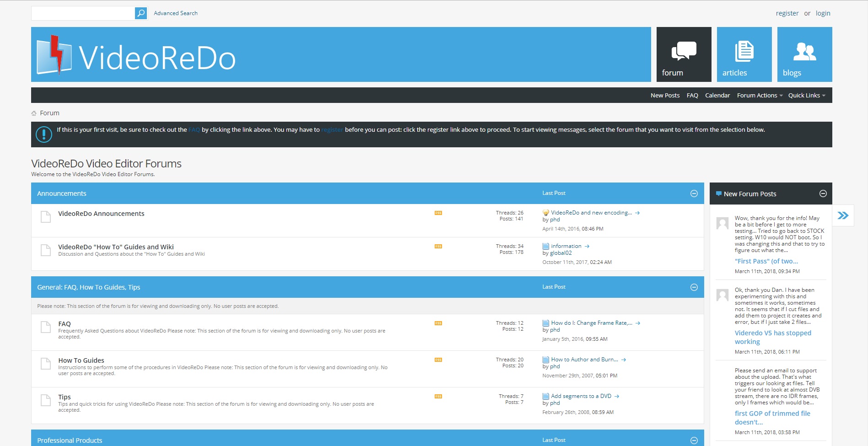Open the forum section tile
Image resolution: width=868 pixels, height=446 pixels.
684,54
